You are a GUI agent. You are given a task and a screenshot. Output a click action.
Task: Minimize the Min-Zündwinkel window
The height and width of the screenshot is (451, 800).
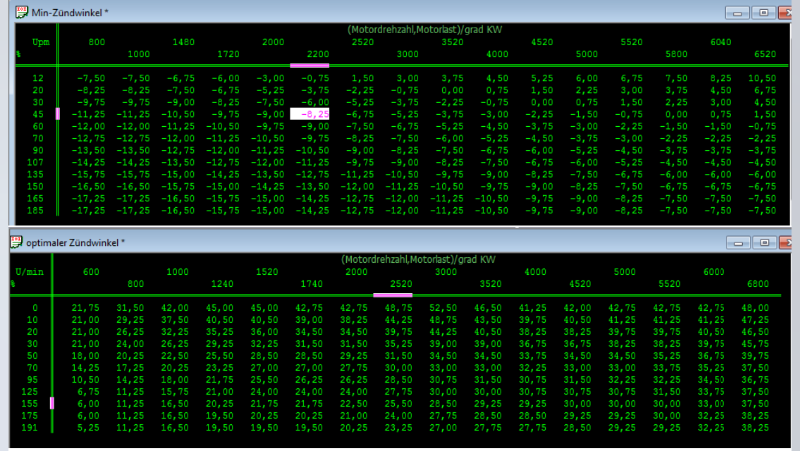click(739, 13)
